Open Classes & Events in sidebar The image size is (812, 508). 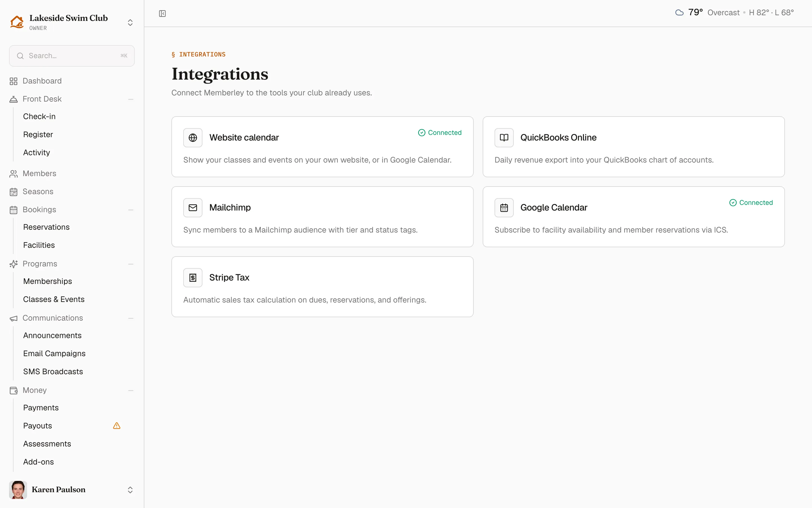point(54,299)
